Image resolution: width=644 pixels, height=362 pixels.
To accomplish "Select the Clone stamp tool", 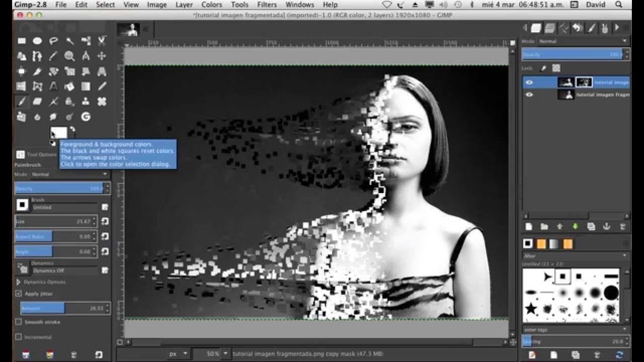I will click(86, 102).
